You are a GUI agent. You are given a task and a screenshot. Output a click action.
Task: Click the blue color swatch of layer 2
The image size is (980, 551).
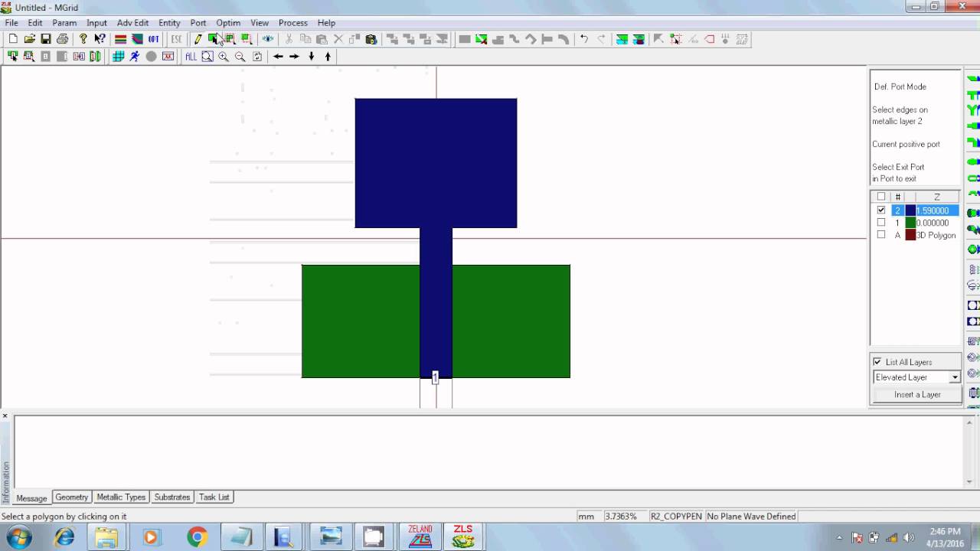910,210
